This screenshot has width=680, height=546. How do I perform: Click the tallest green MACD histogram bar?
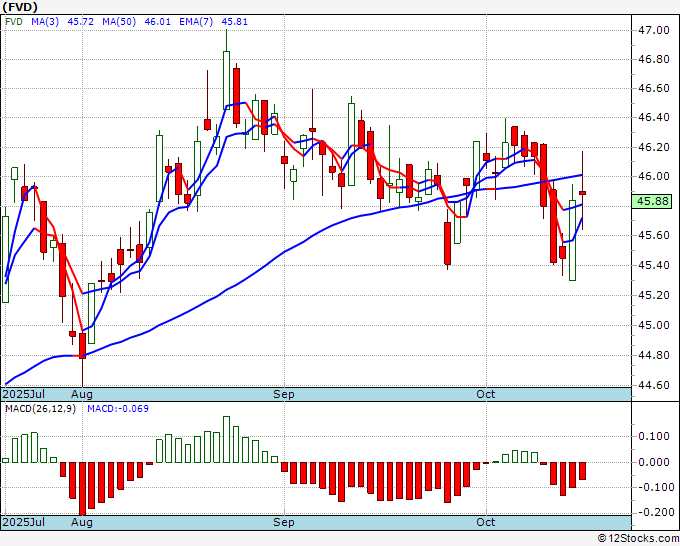[226, 440]
